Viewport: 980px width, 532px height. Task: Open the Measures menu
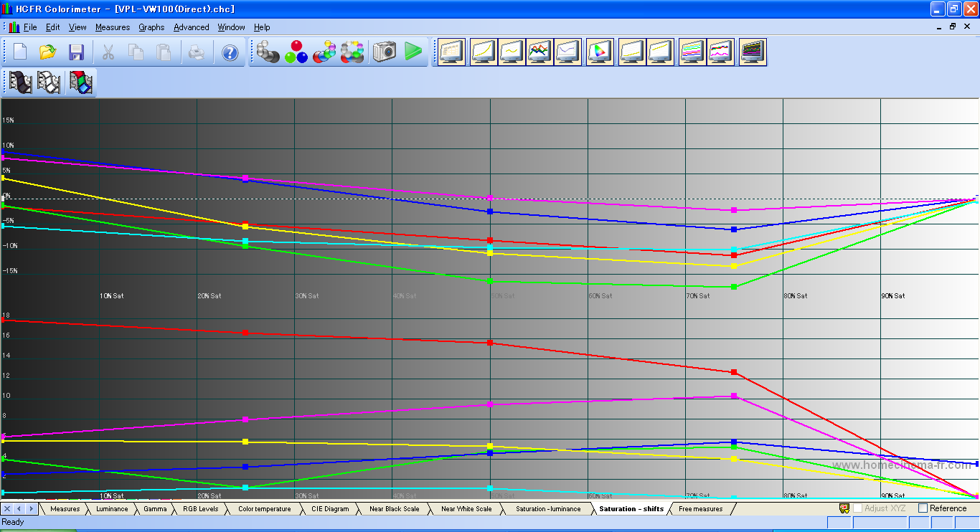113,27
